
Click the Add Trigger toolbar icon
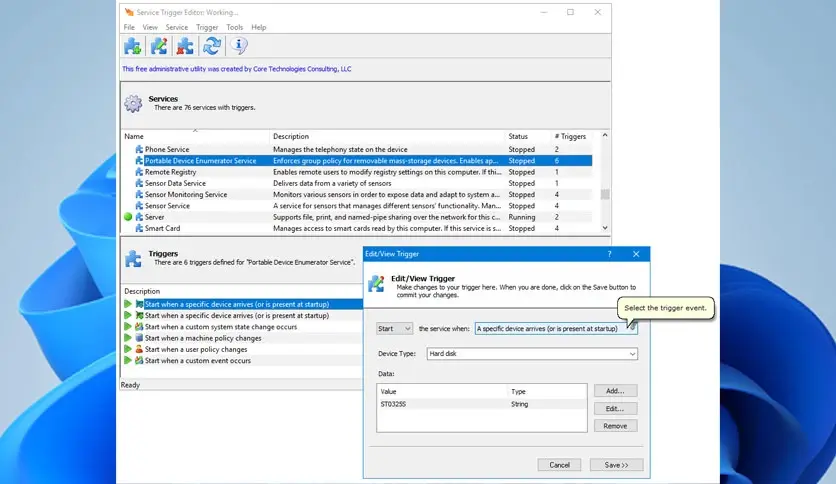133,46
